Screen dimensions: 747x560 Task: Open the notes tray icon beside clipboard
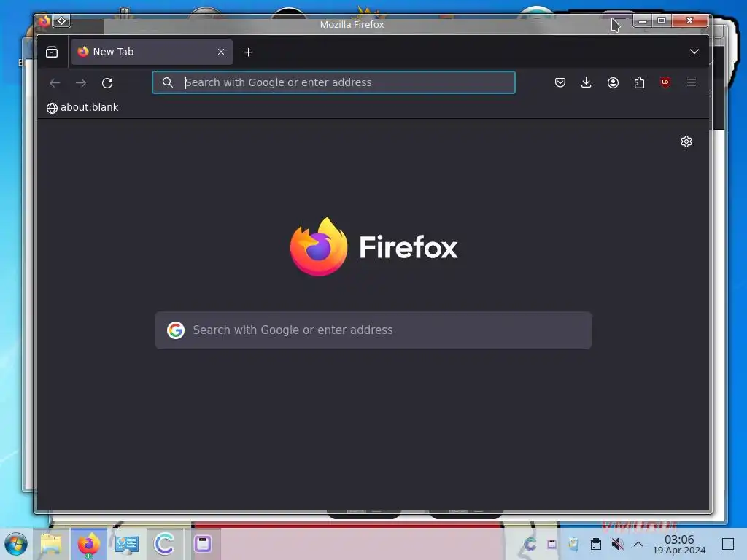click(x=573, y=544)
